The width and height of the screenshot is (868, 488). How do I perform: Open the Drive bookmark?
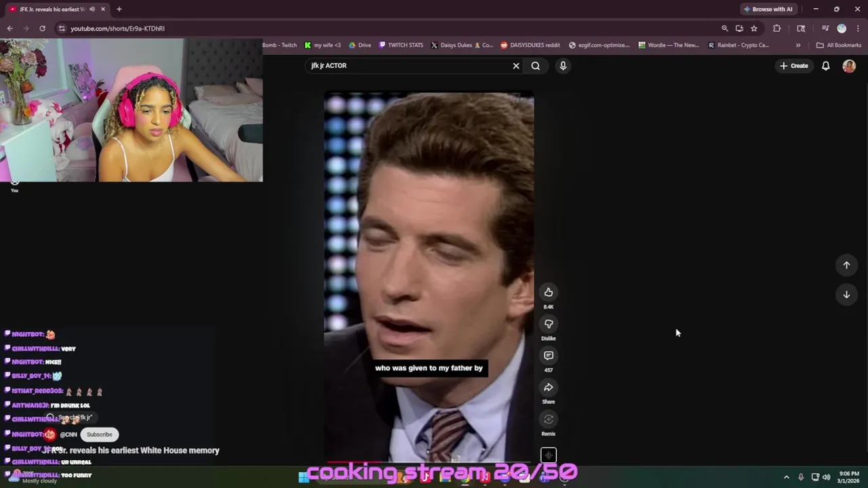click(360, 45)
